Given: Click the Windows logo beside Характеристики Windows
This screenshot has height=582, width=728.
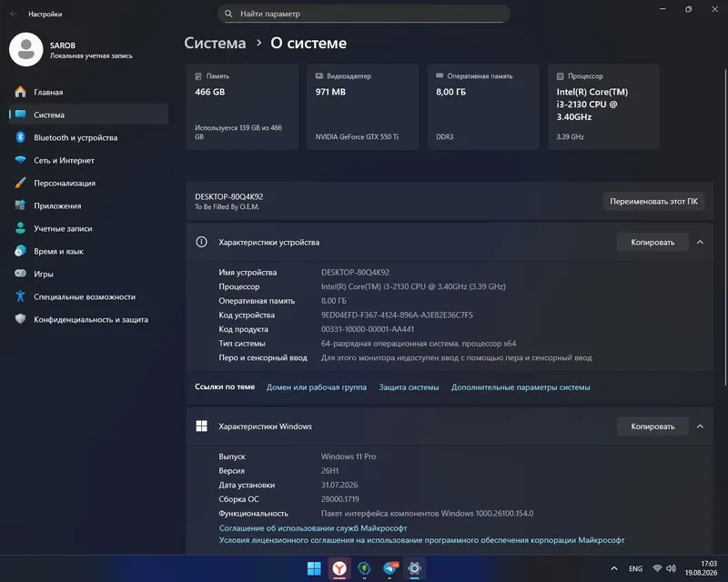Looking at the screenshot, I should [x=201, y=426].
